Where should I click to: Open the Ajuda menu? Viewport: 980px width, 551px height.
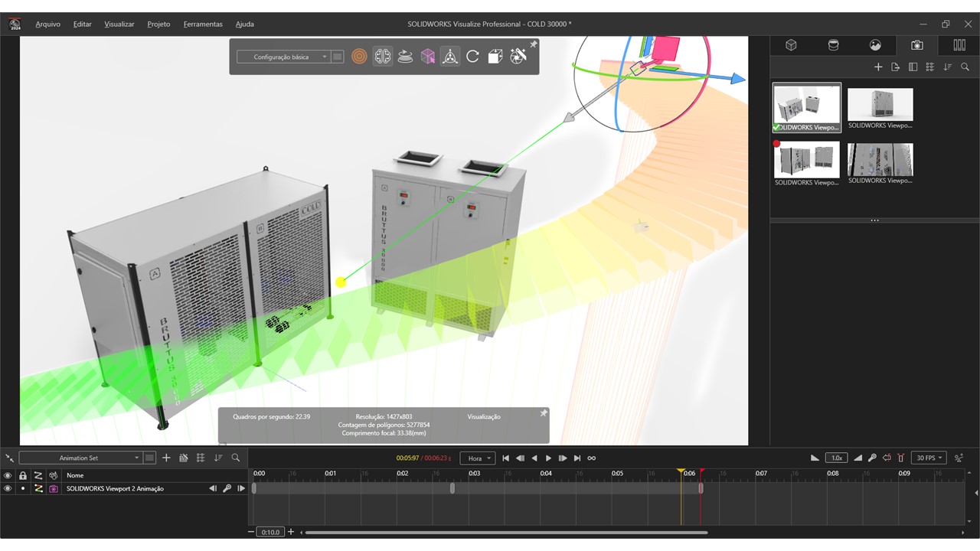point(245,24)
